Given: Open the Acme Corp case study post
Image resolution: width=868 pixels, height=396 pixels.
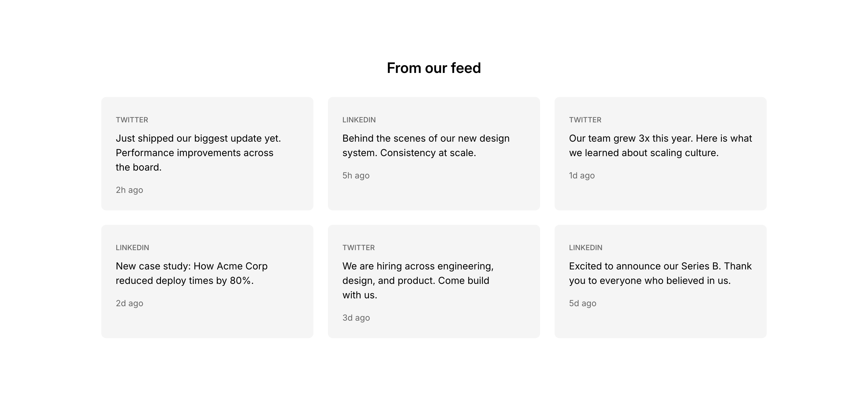Looking at the screenshot, I should coord(191,273).
